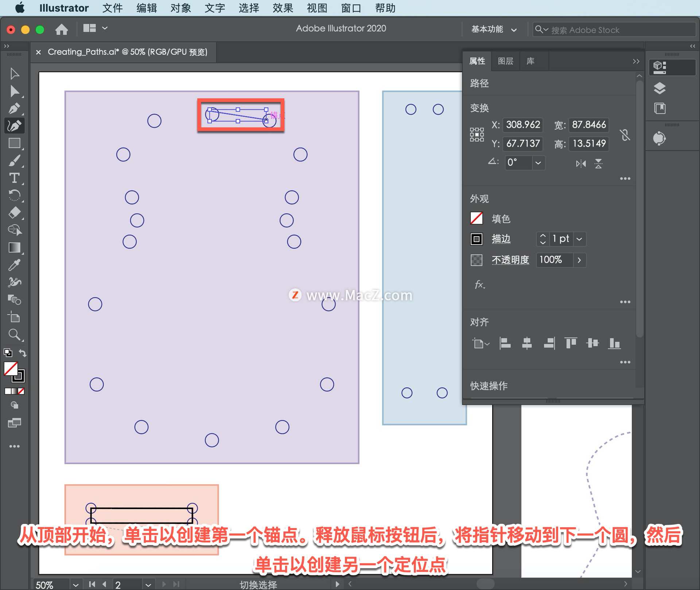Select the Pen tool

coord(15,108)
